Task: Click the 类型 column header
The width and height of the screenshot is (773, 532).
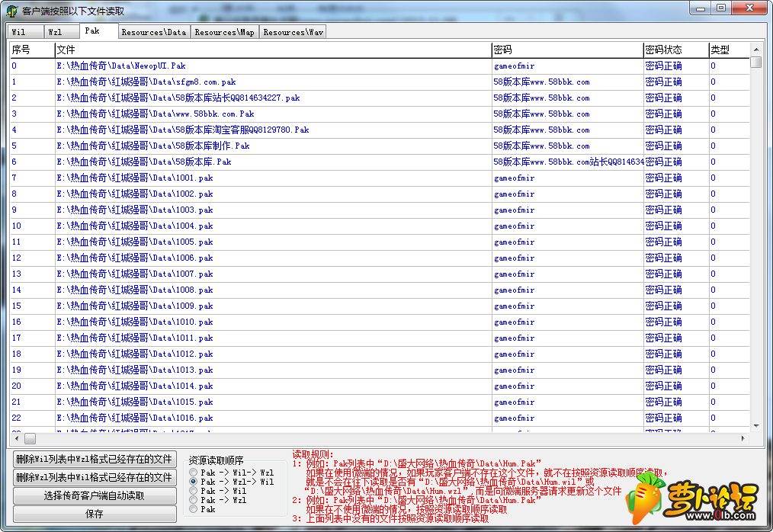Action: point(729,50)
